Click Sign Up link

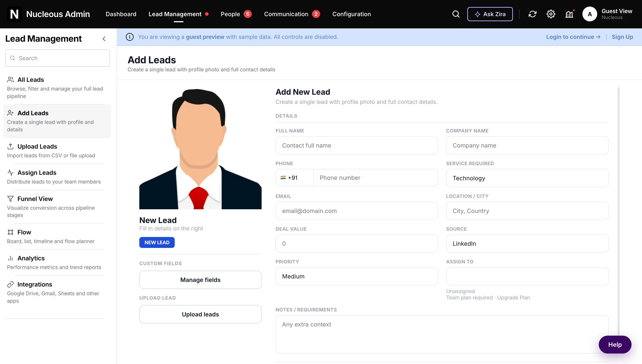[x=622, y=37]
